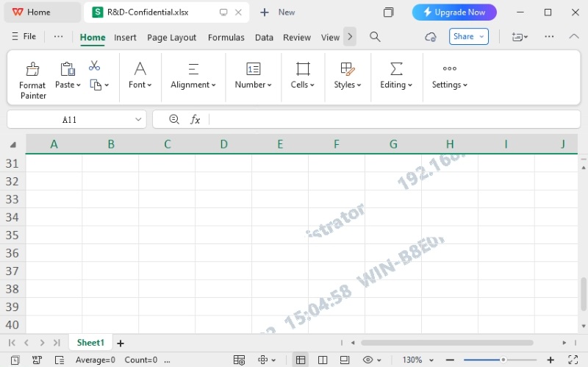Open the File menu
The image size is (588, 367).
pyautogui.click(x=24, y=36)
